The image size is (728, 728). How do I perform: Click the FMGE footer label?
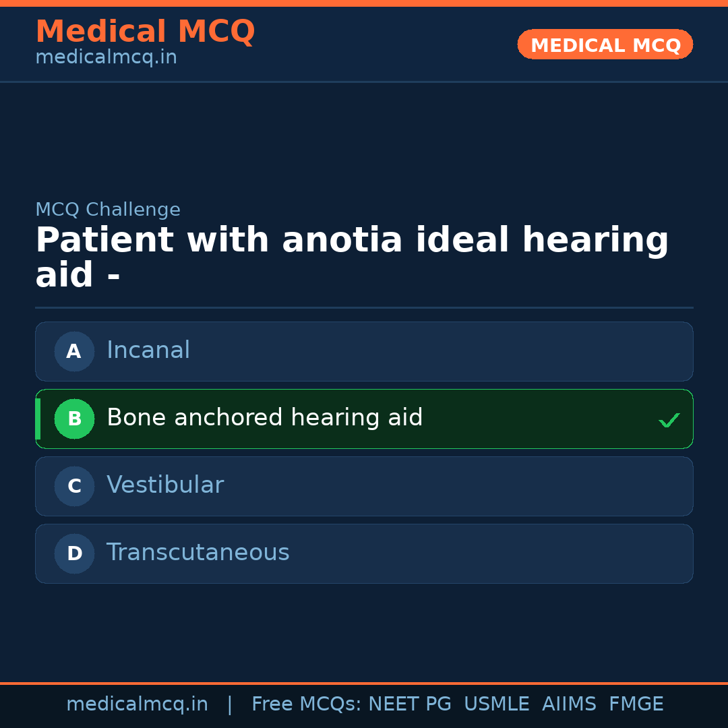(636, 704)
